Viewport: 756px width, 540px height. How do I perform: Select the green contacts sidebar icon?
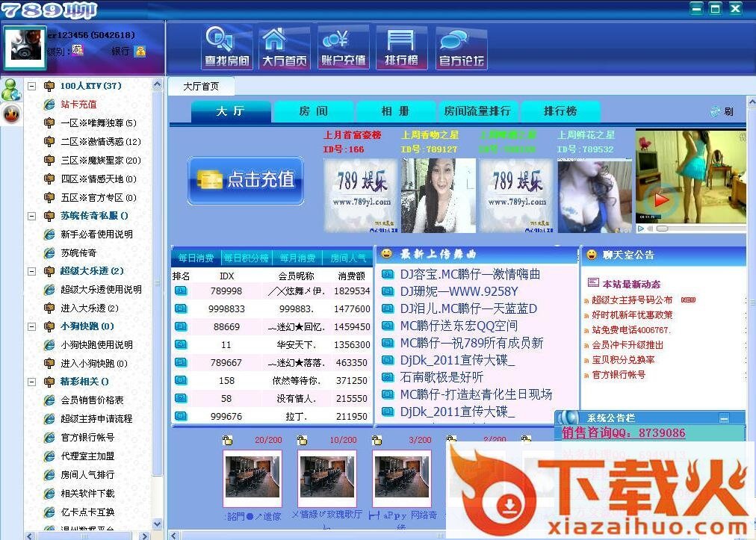click(x=10, y=90)
